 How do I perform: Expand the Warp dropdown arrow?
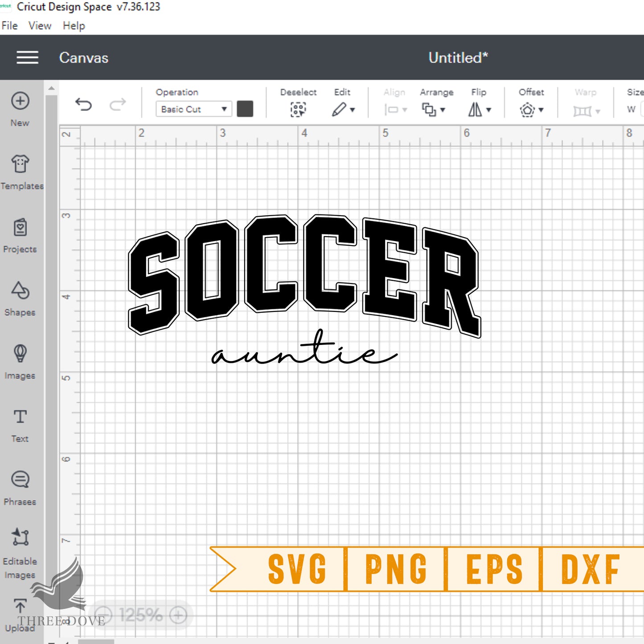598,111
